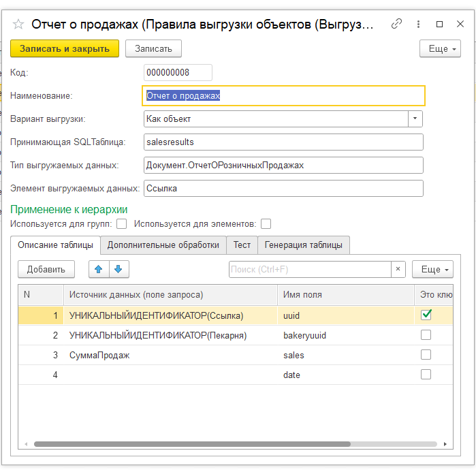Viewport: 476px width, 470px height.
Task: Click the Добавить button
Action: click(46, 269)
